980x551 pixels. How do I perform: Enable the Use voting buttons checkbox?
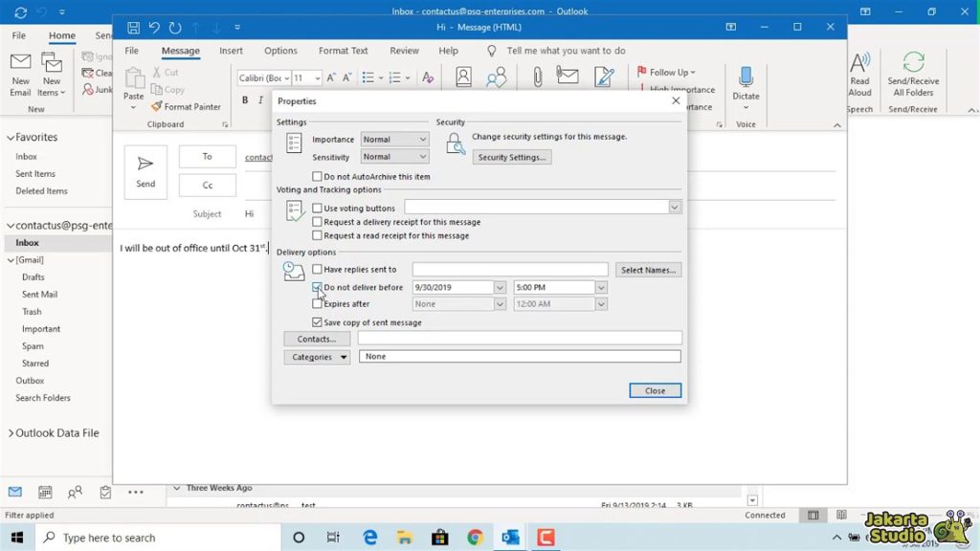[x=318, y=208]
